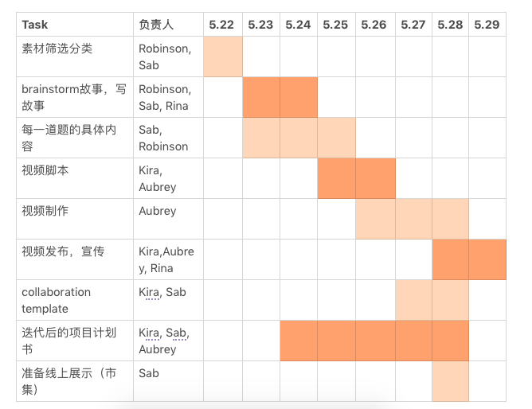Image resolution: width=532 pixels, height=409 pixels.
Task: Select the light orange 5.22 cell for 素材筛选分类
Action: click(x=223, y=56)
